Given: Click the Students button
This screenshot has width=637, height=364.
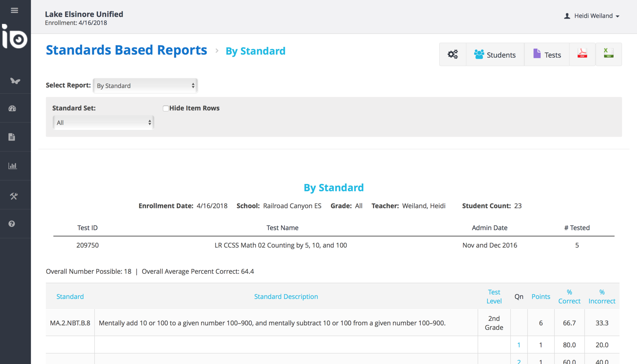Looking at the screenshot, I should tap(495, 55).
